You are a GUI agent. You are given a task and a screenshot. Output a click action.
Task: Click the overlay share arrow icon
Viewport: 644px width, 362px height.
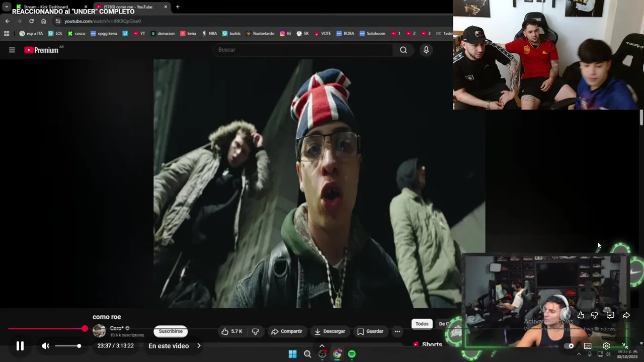[x=626, y=315]
